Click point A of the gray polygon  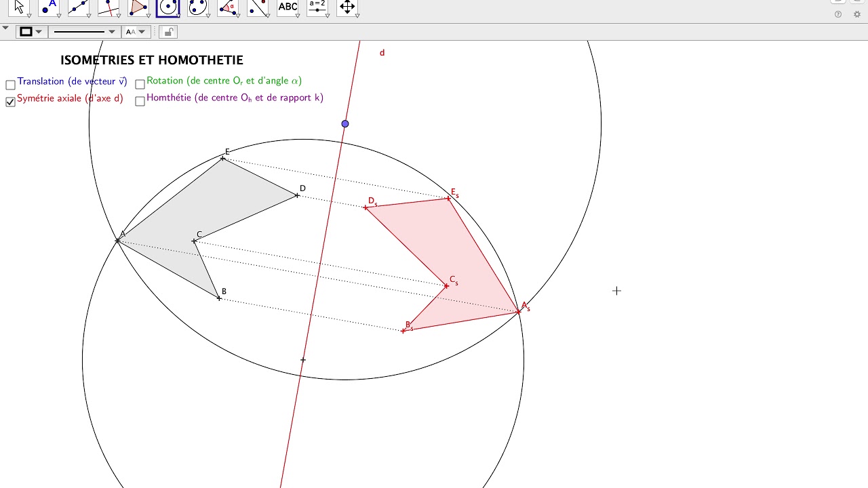pos(118,241)
